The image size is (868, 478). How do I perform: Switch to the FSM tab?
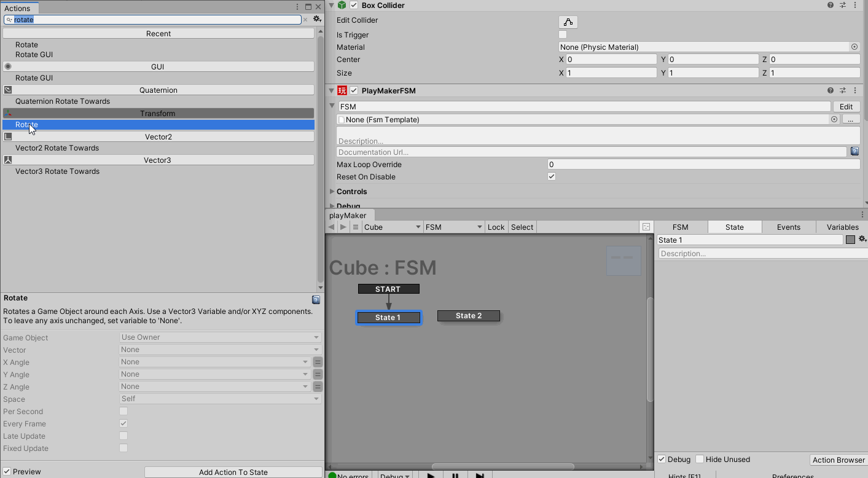(681, 227)
